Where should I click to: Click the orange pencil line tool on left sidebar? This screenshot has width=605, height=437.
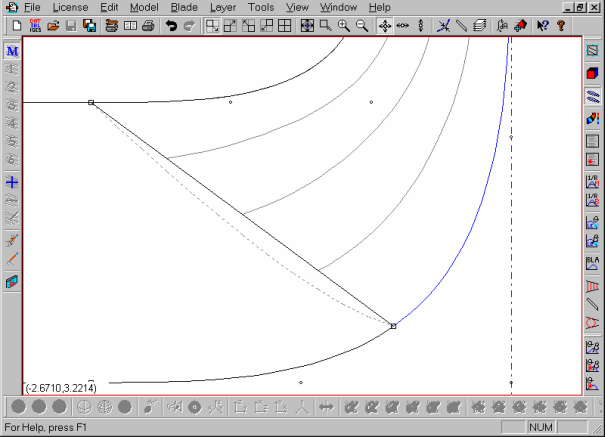point(12,259)
